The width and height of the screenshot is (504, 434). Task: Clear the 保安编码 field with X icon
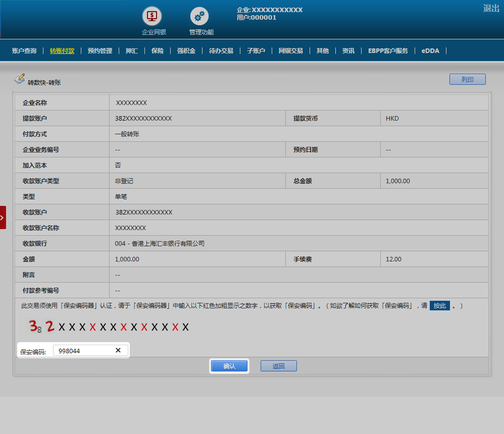pyautogui.click(x=118, y=350)
